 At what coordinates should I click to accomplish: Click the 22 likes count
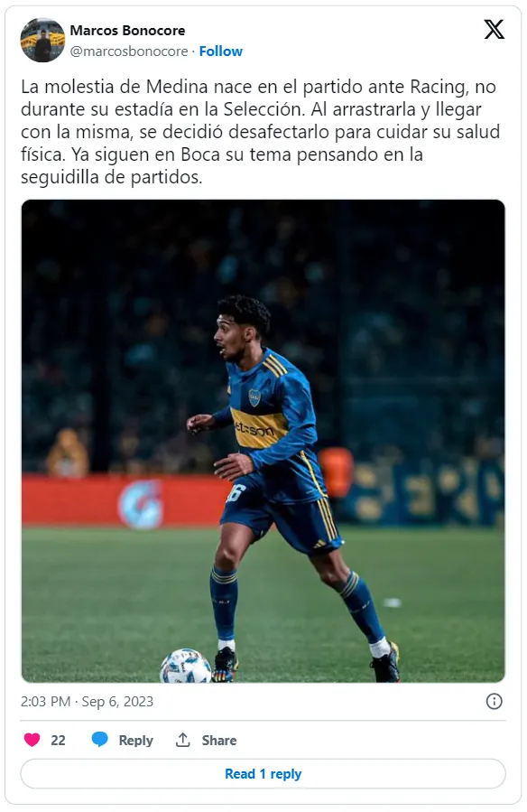(x=58, y=741)
